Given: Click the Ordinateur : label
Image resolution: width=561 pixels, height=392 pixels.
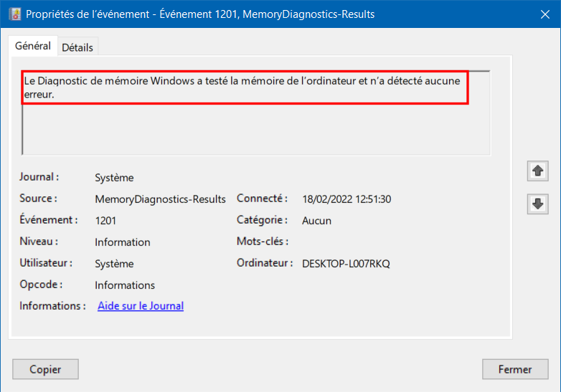Looking at the screenshot, I should coord(265,263).
